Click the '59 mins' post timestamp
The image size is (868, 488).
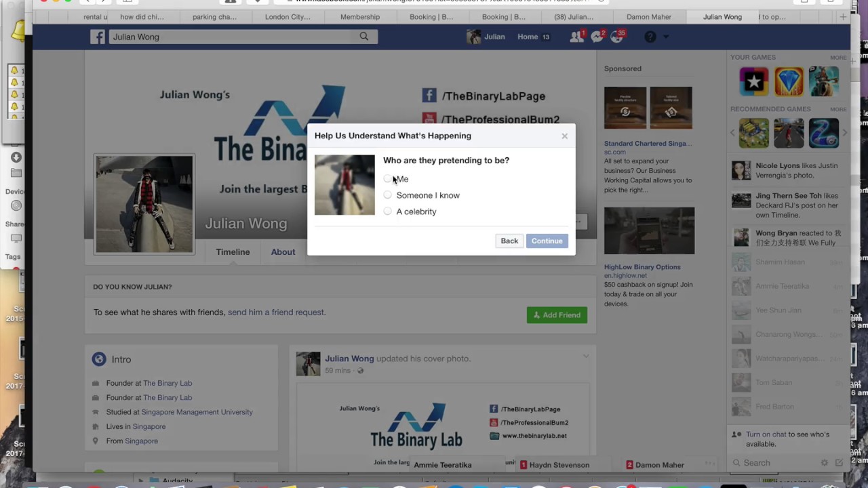(338, 371)
